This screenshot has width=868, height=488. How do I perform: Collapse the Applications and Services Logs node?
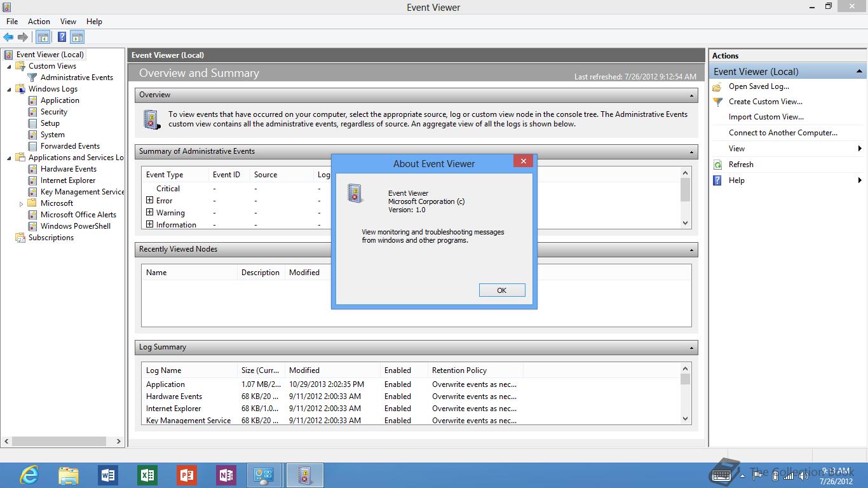pos(9,158)
